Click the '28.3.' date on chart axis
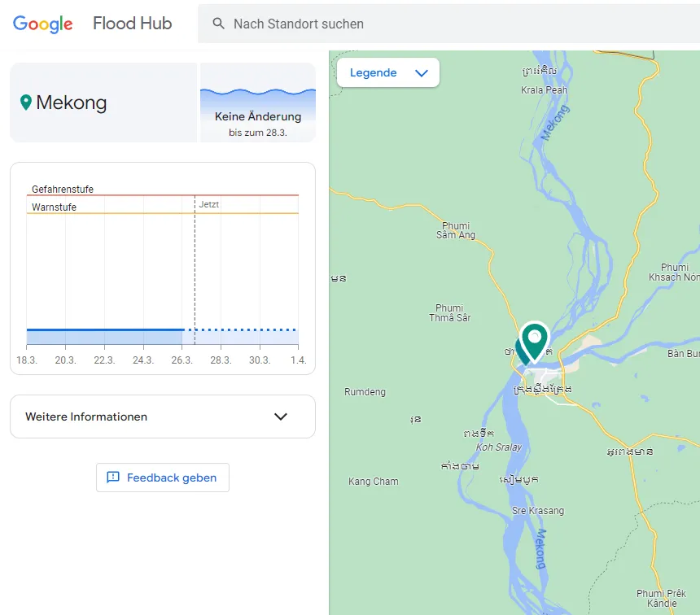The width and height of the screenshot is (700, 615). pyautogui.click(x=221, y=360)
